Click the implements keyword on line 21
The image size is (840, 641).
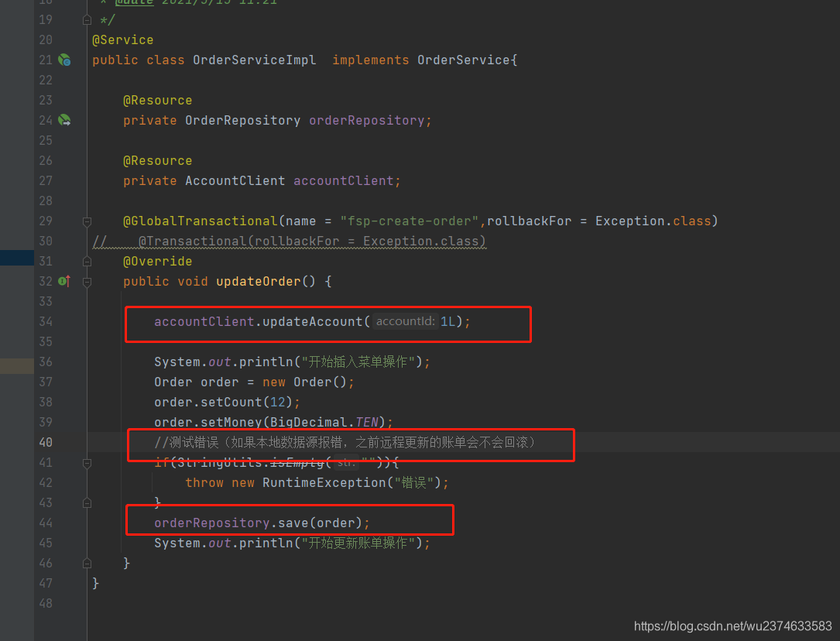(x=371, y=60)
